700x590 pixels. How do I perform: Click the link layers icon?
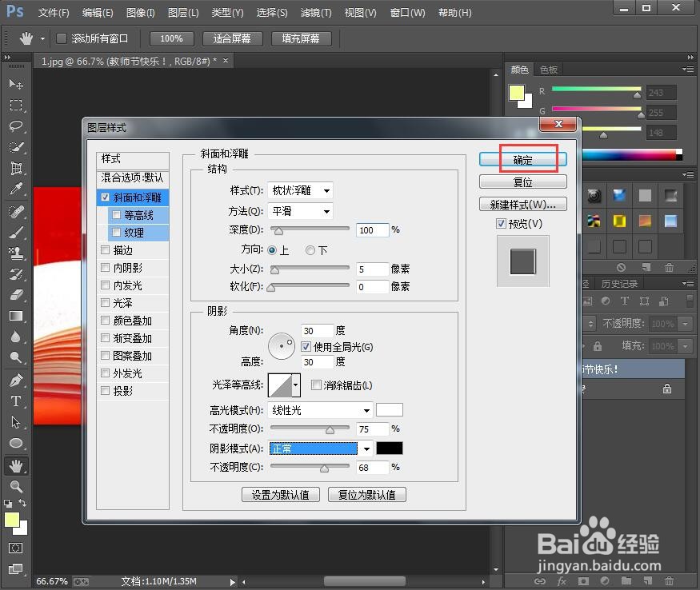coord(540,581)
